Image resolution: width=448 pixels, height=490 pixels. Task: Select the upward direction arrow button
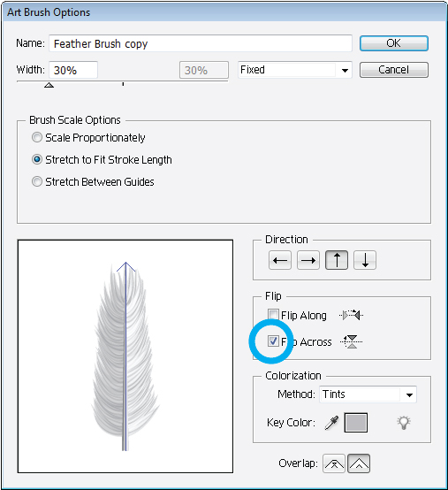337,260
